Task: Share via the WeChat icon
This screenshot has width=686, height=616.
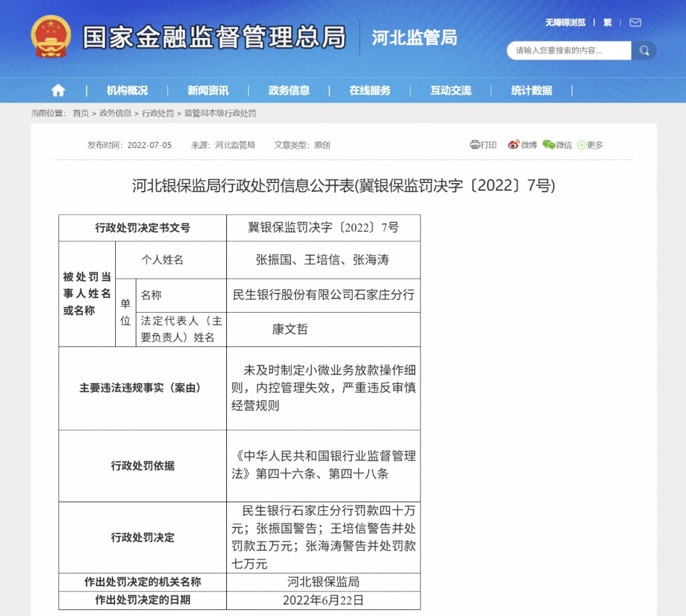Action: tap(558, 145)
